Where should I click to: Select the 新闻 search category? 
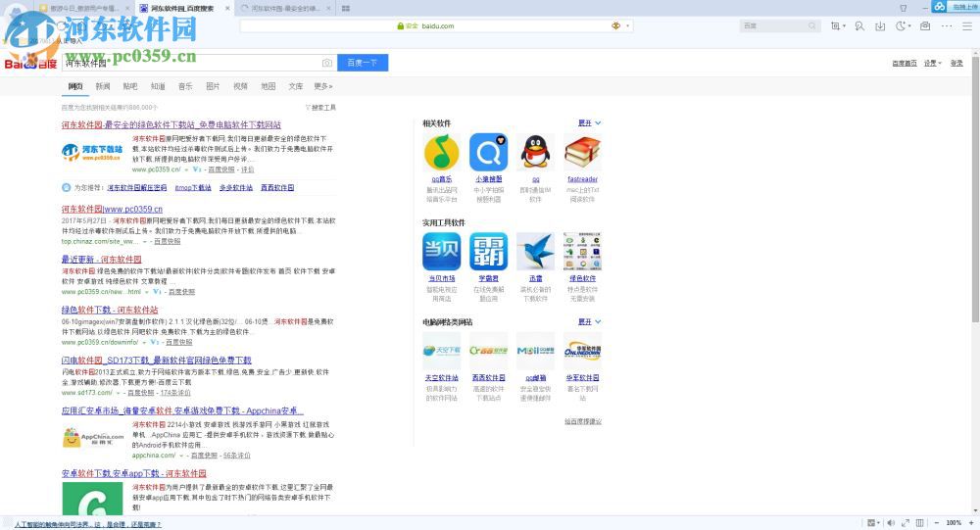(x=103, y=86)
